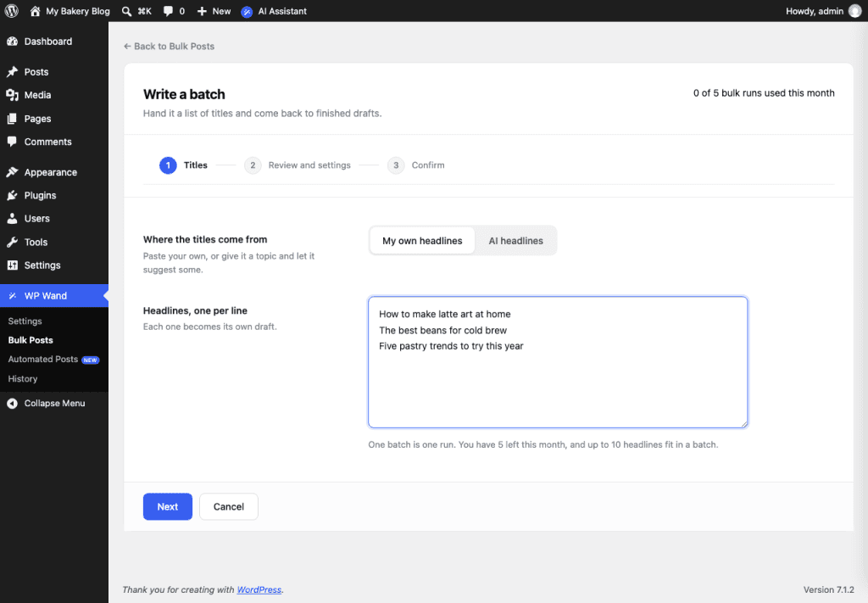Switch to AI headlines option
This screenshot has height=603, width=868.
(515, 241)
